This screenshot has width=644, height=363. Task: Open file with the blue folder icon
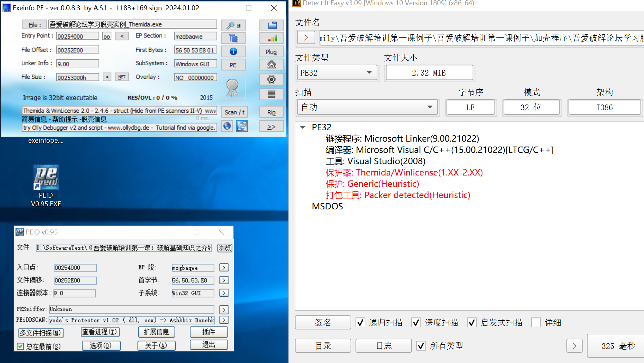coord(272,25)
